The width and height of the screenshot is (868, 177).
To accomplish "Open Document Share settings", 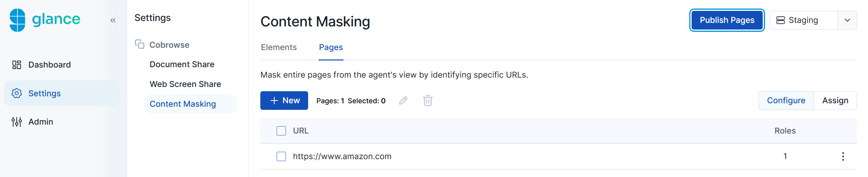I will tap(182, 64).
